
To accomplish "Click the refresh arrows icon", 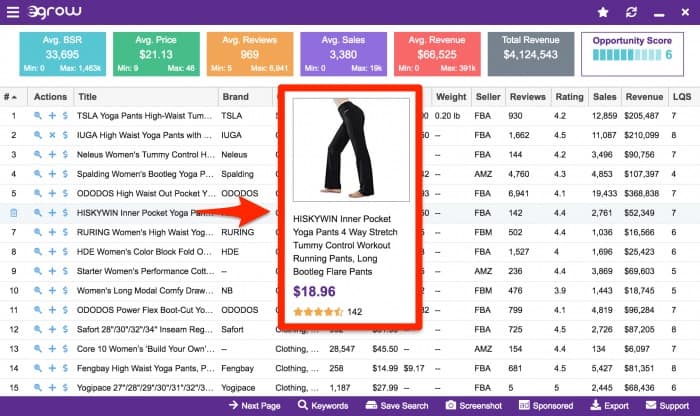I will pos(631,12).
